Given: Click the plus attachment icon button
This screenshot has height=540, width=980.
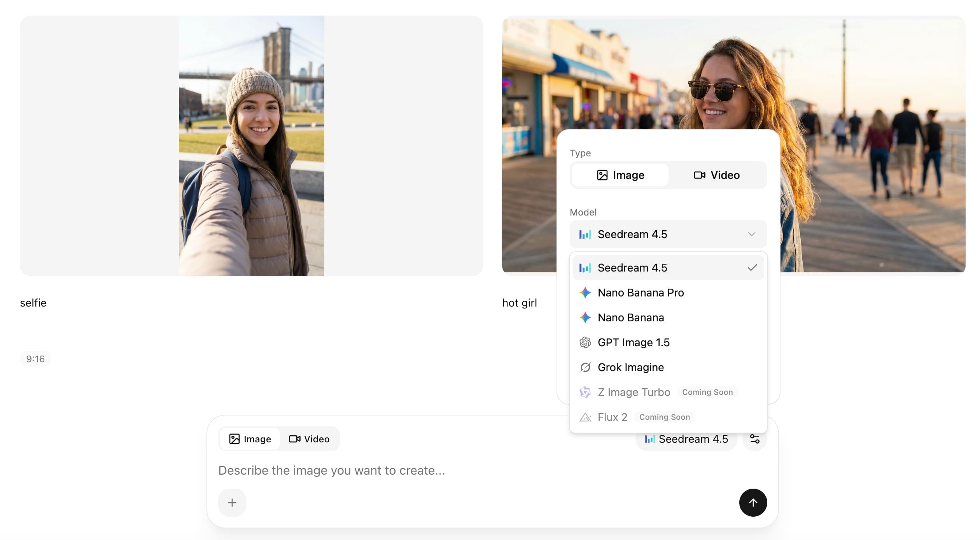Looking at the screenshot, I should pyautogui.click(x=232, y=503).
